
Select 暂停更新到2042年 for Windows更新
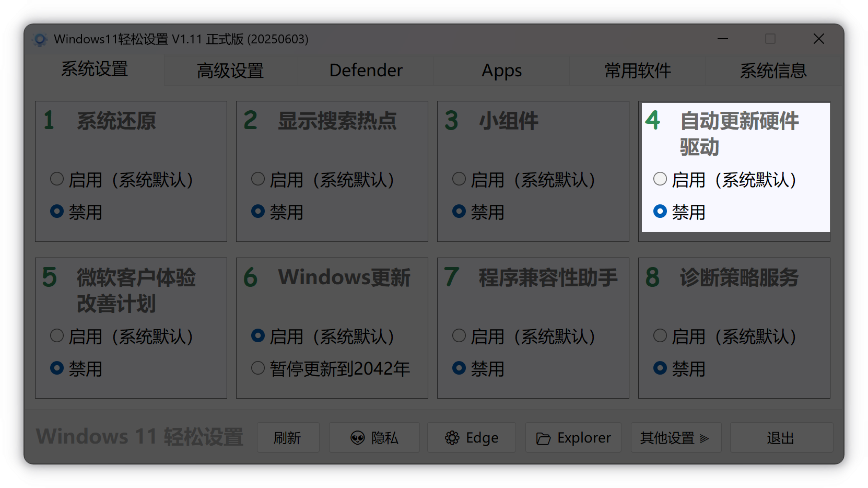257,368
